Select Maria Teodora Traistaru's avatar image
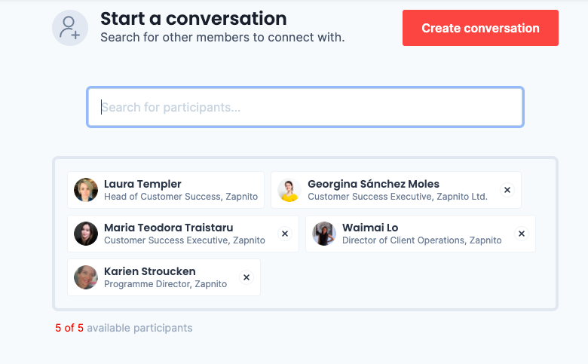The width and height of the screenshot is (588, 364). pos(86,234)
